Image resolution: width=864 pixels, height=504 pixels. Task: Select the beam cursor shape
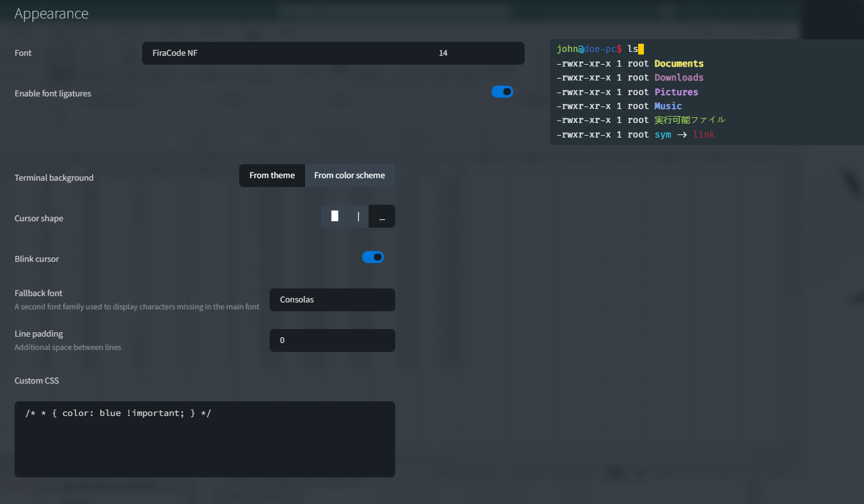point(358,216)
